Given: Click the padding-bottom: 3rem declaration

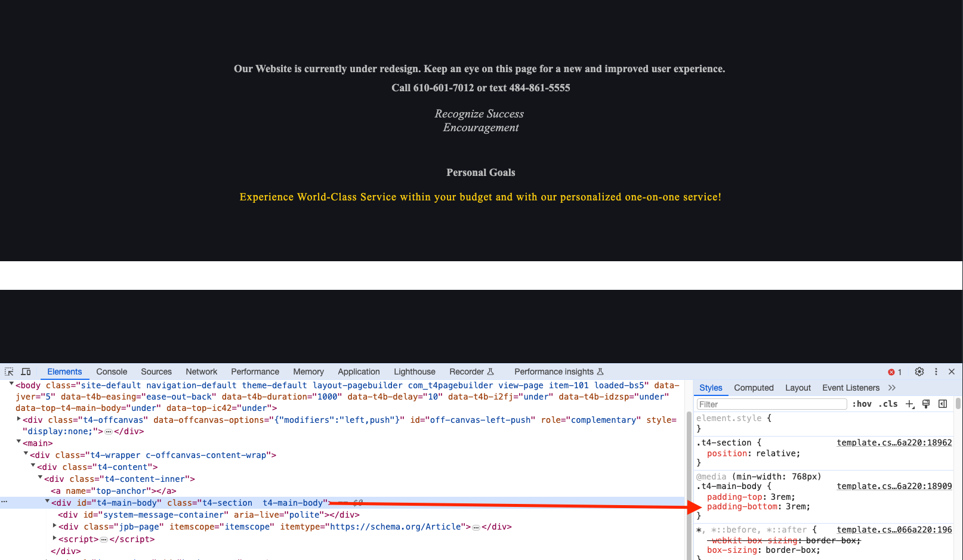Looking at the screenshot, I should pyautogui.click(x=758, y=506).
